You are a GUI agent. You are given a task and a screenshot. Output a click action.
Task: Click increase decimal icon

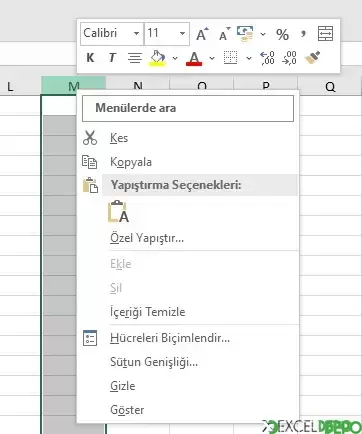267,58
